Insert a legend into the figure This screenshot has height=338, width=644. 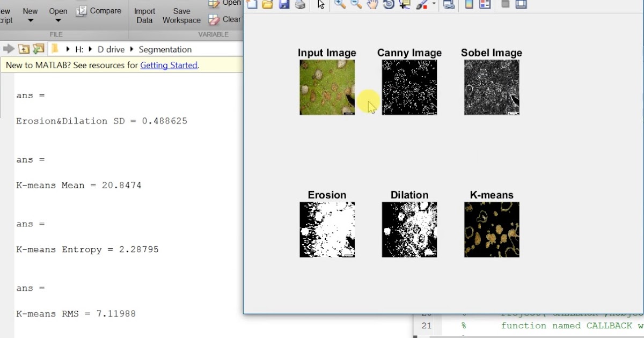[486, 5]
